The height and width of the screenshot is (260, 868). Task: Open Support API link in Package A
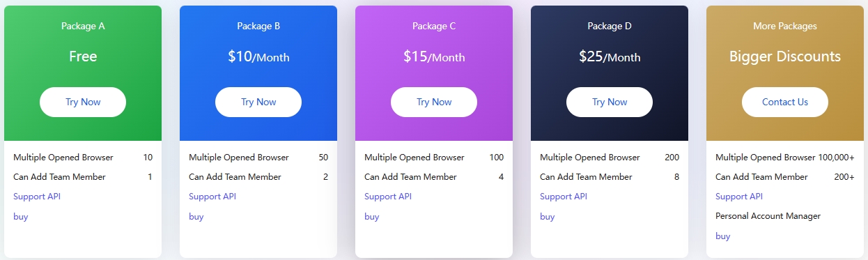(37, 197)
